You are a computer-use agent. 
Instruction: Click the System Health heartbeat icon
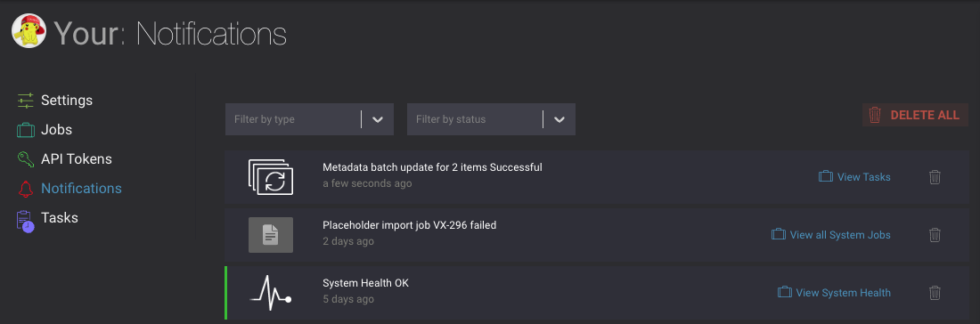click(x=271, y=293)
